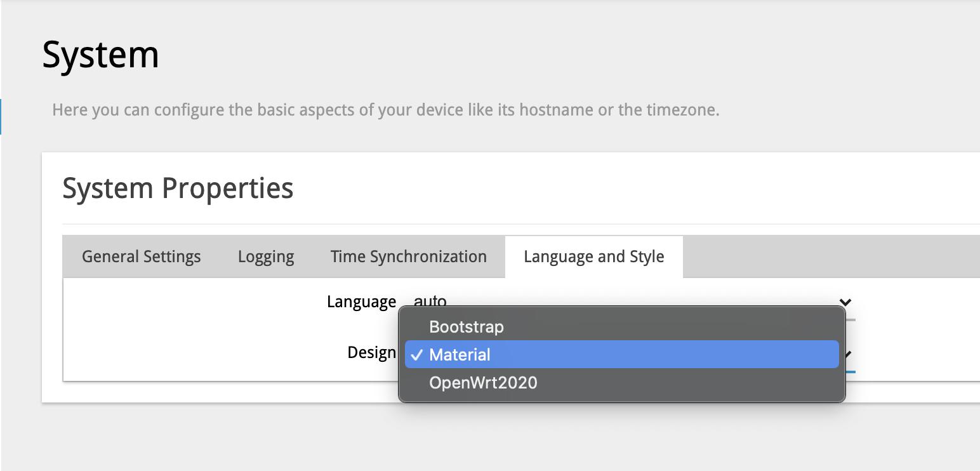Choose OpenWrt2020 as the design theme
980x471 pixels.
[x=483, y=383]
